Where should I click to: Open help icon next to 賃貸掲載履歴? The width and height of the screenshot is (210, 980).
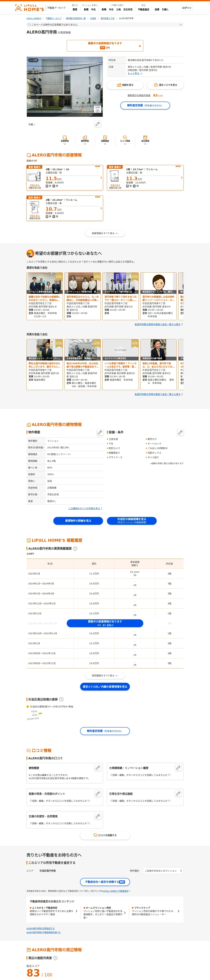point(75,549)
